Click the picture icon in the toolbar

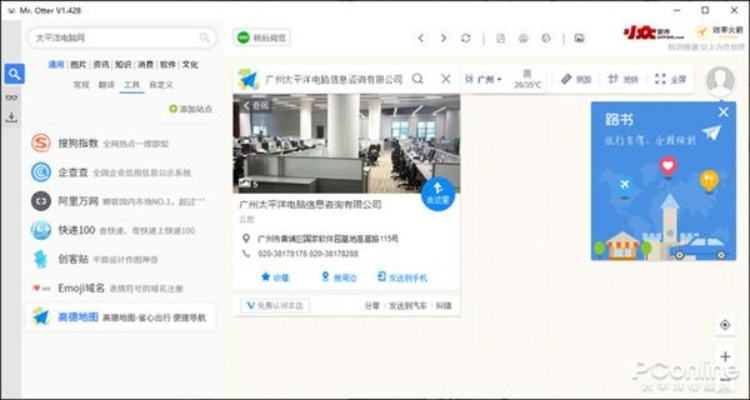[x=579, y=38]
